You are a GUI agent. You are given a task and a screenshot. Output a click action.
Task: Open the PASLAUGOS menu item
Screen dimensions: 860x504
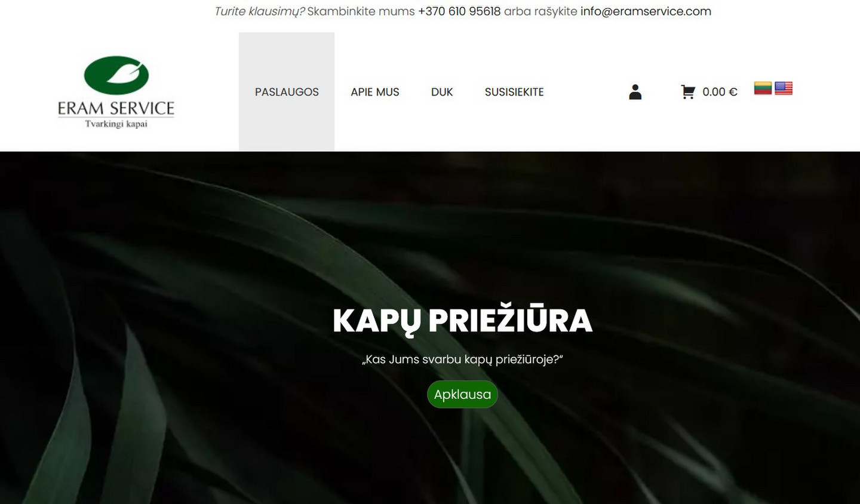pyautogui.click(x=287, y=92)
